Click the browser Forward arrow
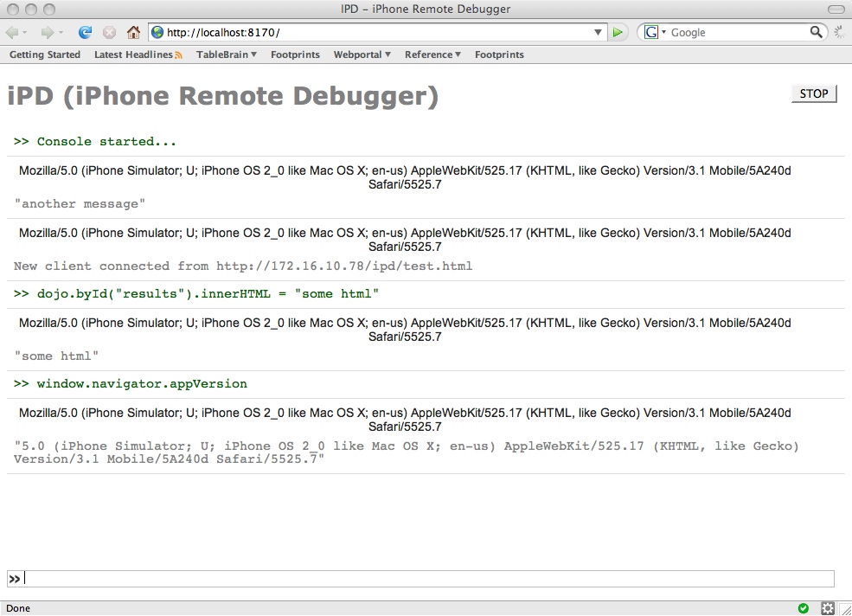Screen dimensions: 852x616 [x=48, y=33]
